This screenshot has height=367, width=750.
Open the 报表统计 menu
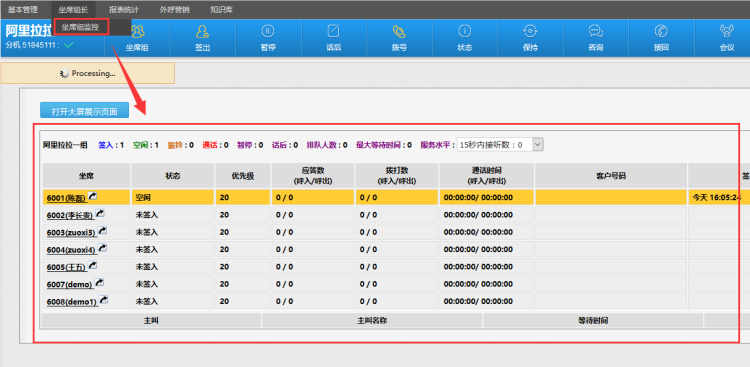[124, 9]
